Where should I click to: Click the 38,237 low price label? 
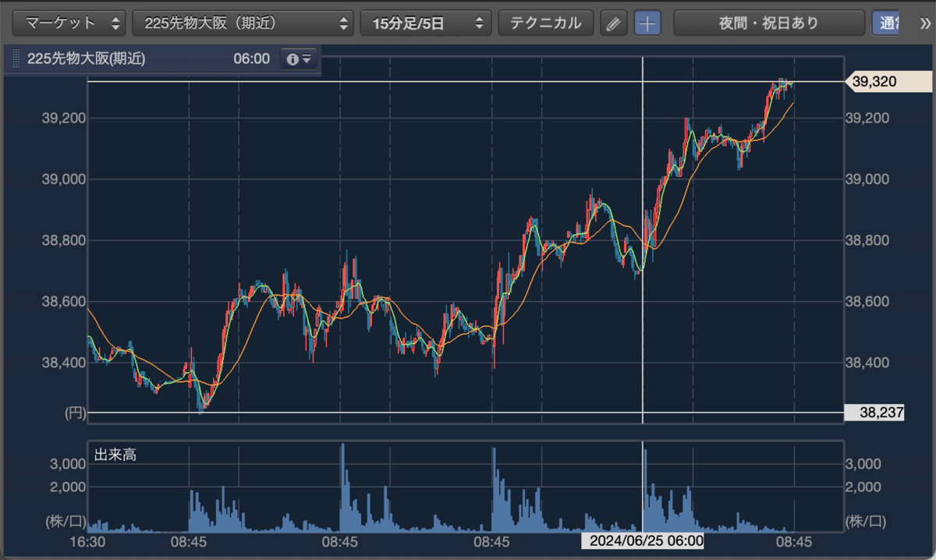[x=875, y=413]
